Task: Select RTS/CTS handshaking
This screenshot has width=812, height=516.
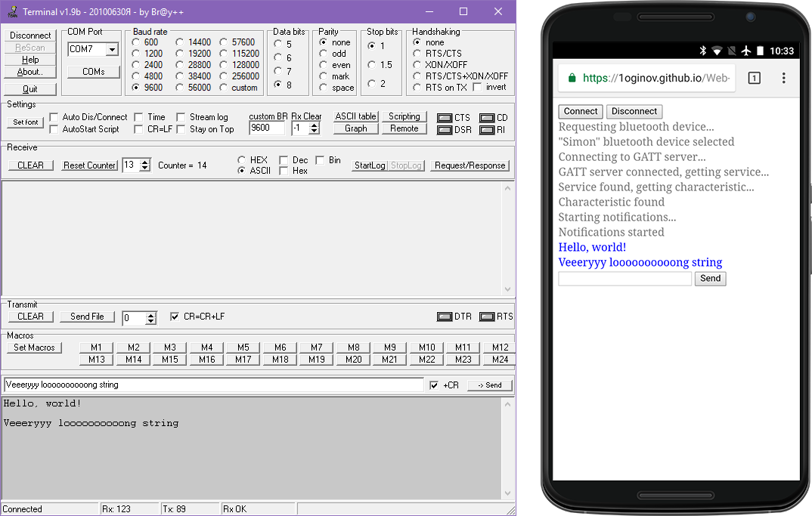Action: pyautogui.click(x=417, y=54)
